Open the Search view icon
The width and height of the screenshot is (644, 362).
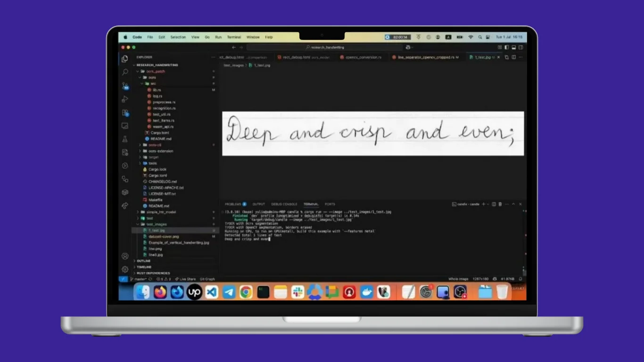124,72
